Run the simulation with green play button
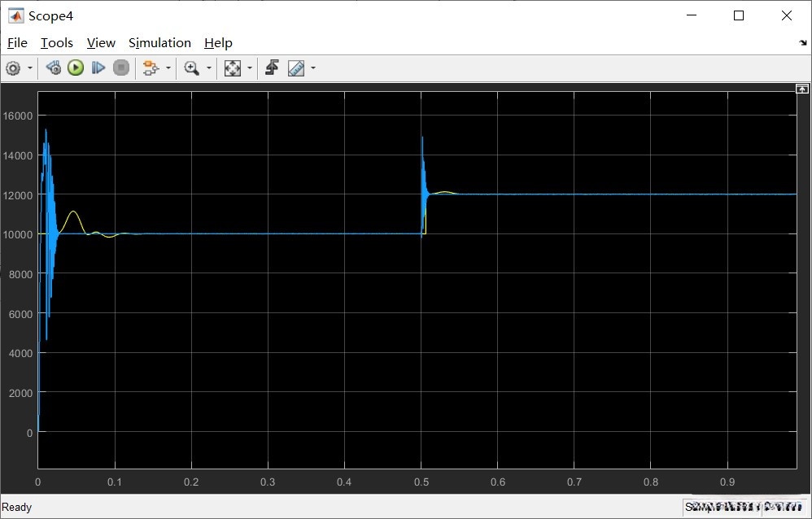This screenshot has height=519, width=812. pos(76,68)
